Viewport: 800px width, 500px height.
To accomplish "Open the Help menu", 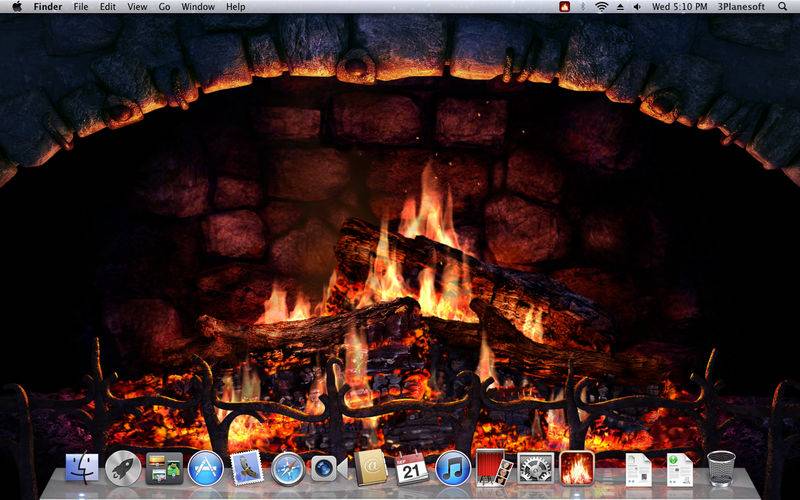I will pyautogui.click(x=236, y=7).
